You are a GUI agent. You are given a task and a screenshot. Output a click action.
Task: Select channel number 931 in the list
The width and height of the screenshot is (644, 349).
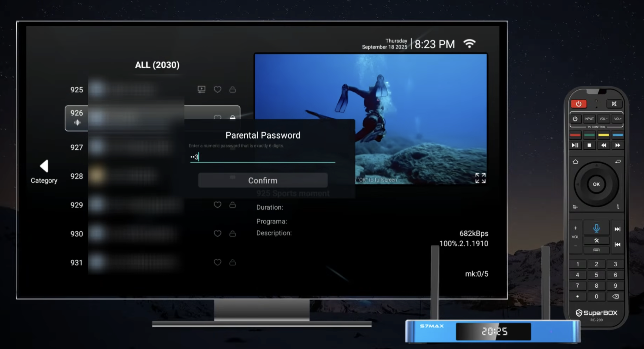coord(76,263)
